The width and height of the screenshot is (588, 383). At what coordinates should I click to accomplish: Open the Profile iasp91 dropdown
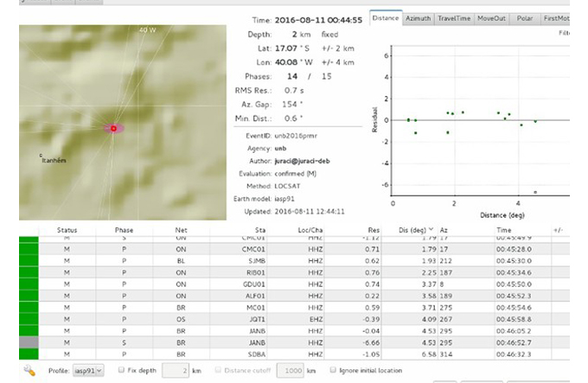pyautogui.click(x=88, y=370)
